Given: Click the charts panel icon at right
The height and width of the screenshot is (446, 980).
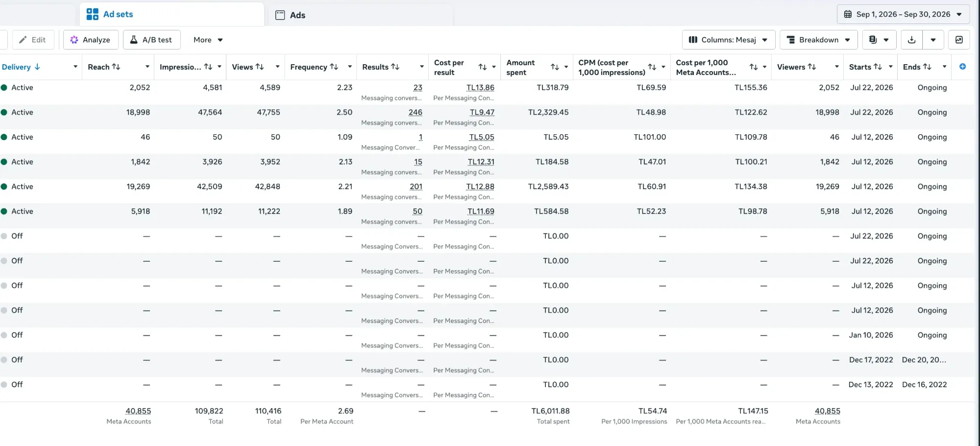Looking at the screenshot, I should point(959,40).
